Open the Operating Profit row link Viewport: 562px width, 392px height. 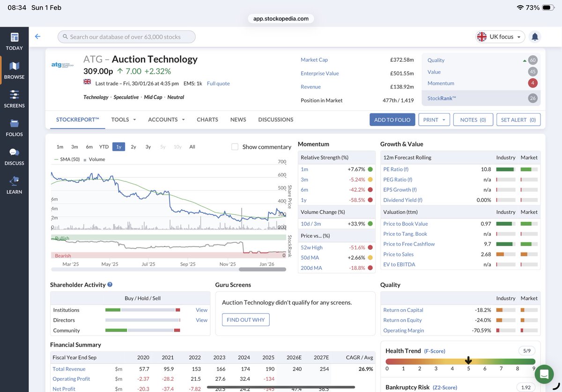click(71, 379)
